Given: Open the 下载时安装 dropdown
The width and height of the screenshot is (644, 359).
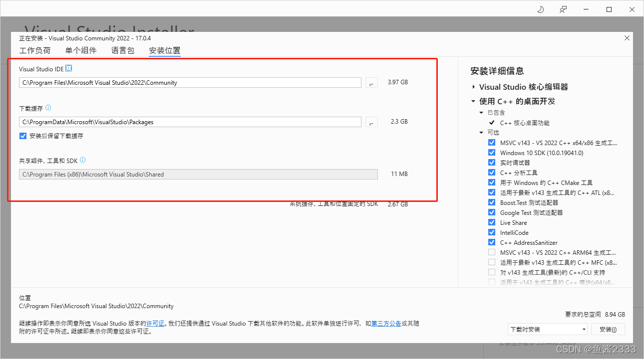Looking at the screenshot, I should [x=547, y=329].
